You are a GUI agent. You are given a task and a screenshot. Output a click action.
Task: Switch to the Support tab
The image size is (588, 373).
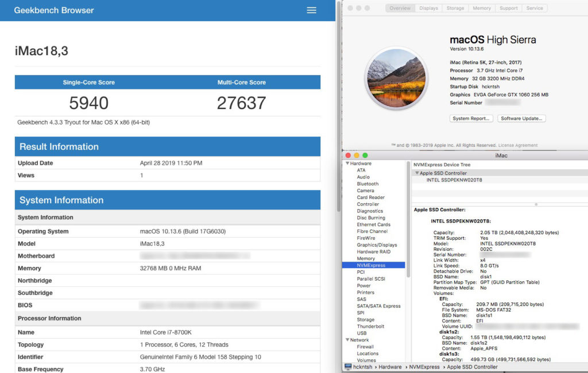509,8
